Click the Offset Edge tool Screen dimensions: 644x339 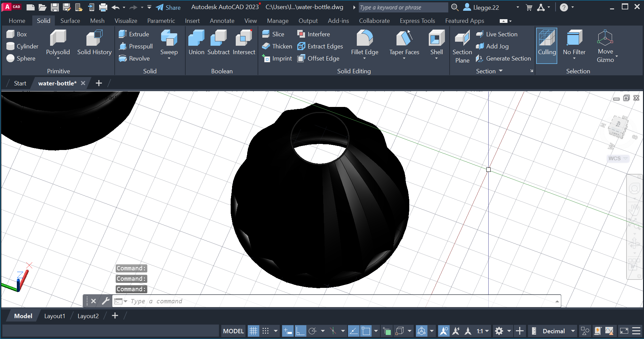318,58
